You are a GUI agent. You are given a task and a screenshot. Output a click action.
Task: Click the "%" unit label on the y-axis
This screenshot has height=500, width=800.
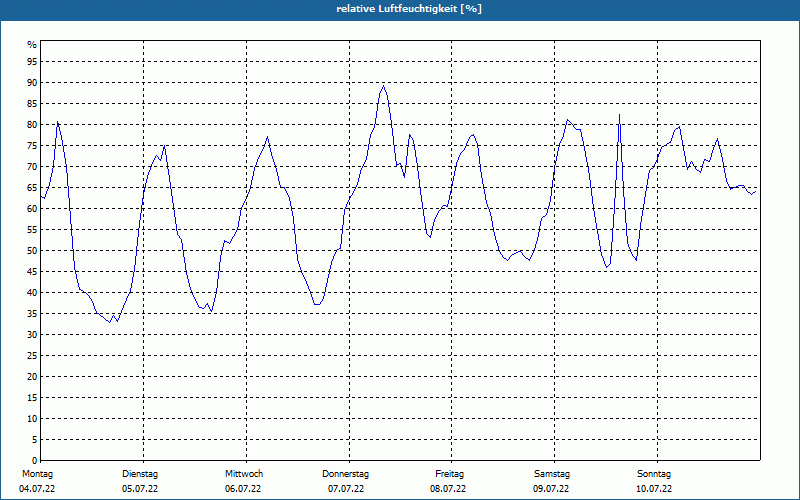click(x=32, y=45)
